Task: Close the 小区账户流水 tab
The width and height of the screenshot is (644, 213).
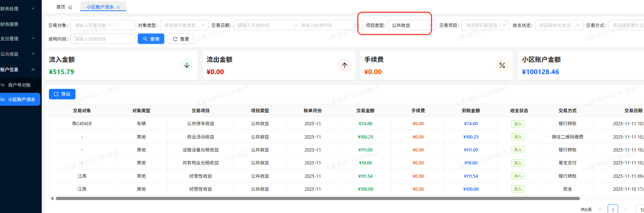Action: tap(118, 7)
